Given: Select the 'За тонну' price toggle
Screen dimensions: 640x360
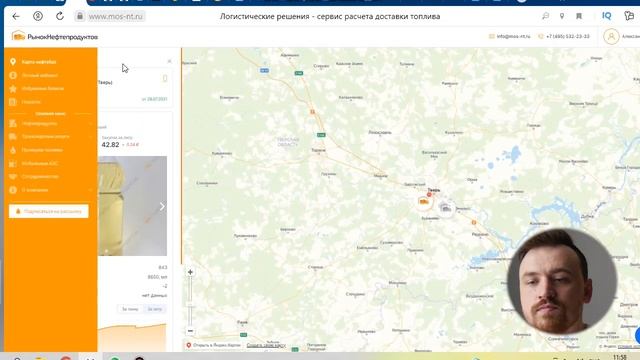Looking at the screenshot, I should (x=130, y=309).
